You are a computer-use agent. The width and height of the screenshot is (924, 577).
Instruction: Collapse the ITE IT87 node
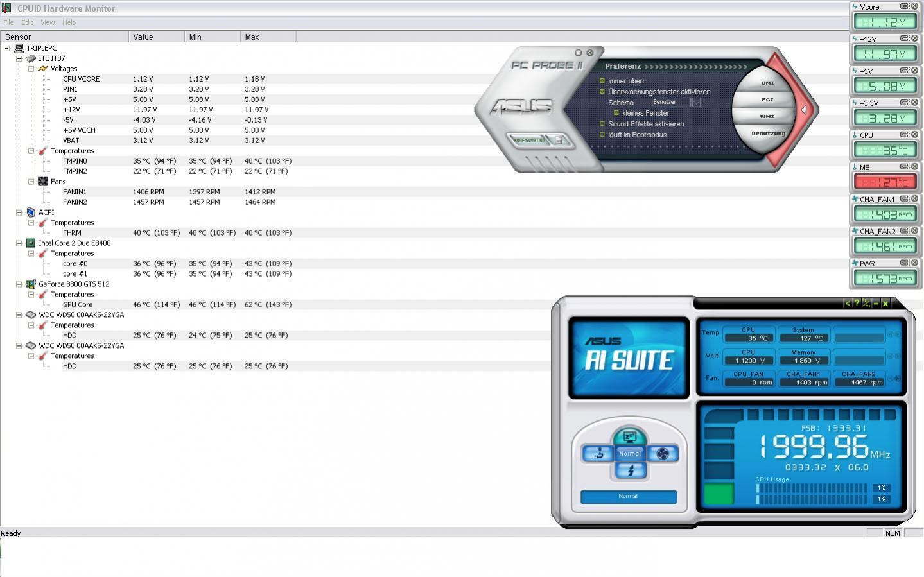(x=19, y=58)
